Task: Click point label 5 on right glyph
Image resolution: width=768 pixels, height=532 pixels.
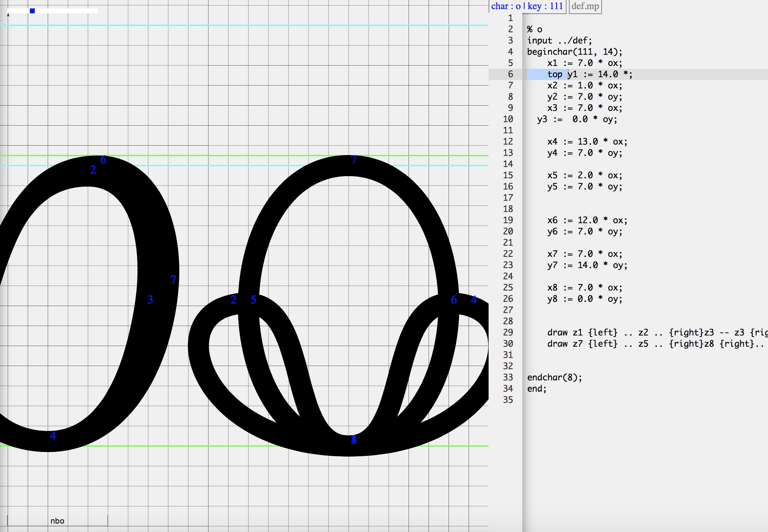Action: 253,300
